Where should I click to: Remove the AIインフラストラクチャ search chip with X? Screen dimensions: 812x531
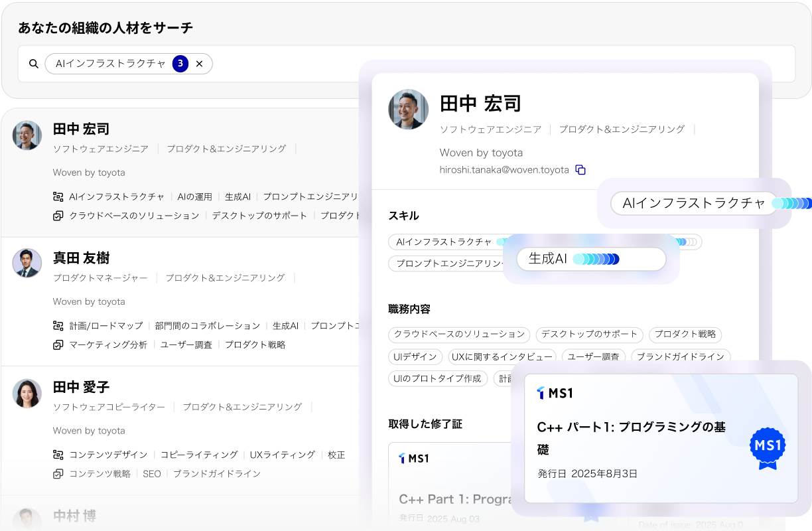point(199,64)
